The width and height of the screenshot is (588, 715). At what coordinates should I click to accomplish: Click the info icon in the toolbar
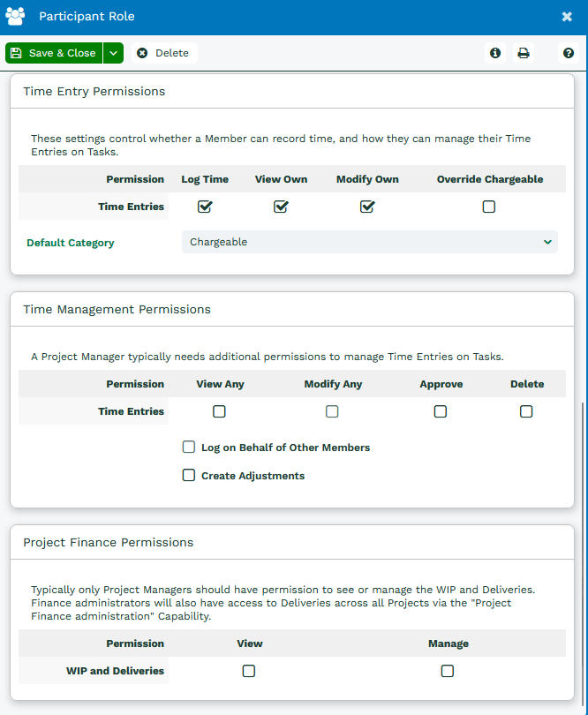(495, 53)
